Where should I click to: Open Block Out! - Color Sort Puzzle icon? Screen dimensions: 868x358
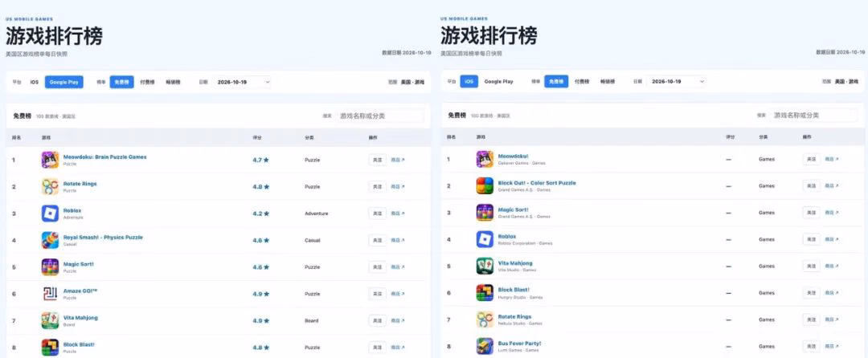point(485,185)
